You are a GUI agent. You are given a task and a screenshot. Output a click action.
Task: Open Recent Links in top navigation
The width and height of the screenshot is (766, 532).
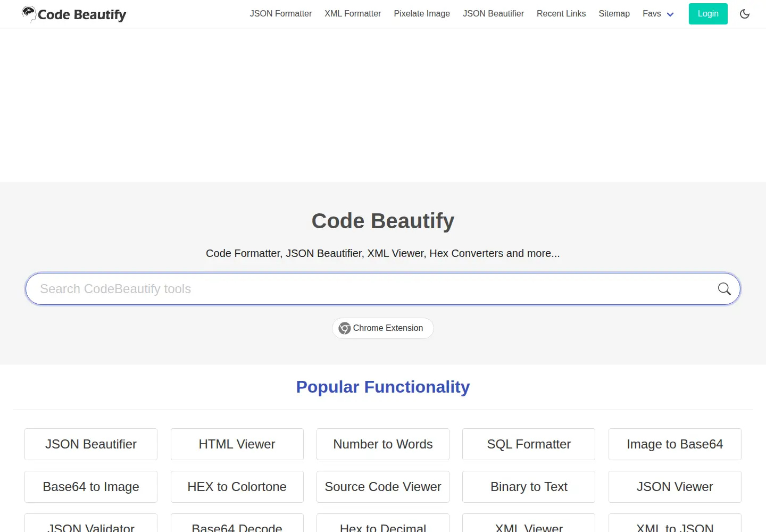pyautogui.click(x=561, y=14)
